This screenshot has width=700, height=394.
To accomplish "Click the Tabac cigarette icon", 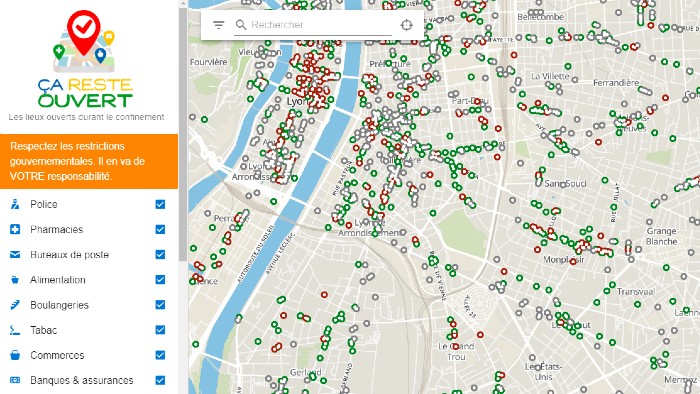I will pos(15,330).
